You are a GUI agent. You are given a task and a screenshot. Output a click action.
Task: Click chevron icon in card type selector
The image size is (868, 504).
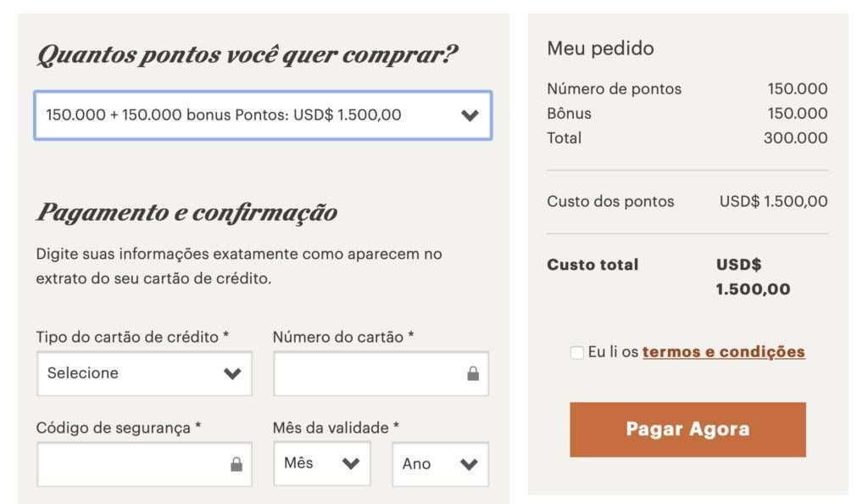pos(232,374)
